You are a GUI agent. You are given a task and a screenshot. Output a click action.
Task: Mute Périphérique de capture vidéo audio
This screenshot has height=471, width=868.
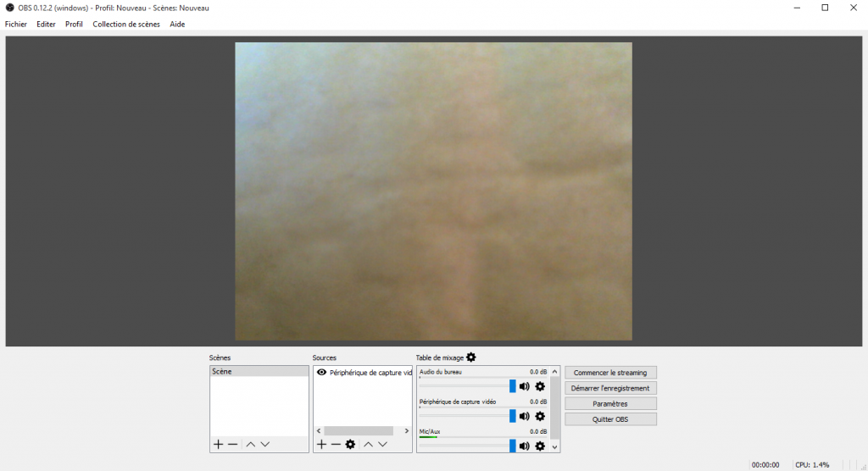tap(525, 416)
